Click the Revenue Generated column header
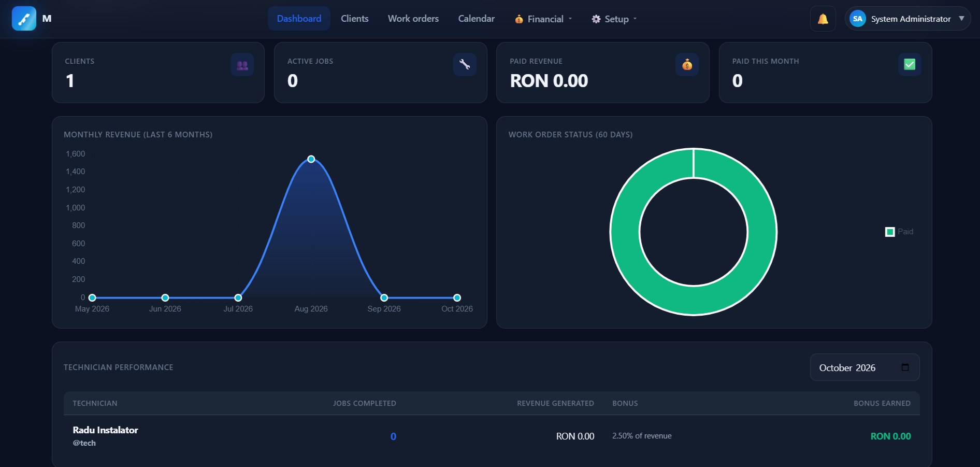The image size is (980, 467). 555,403
